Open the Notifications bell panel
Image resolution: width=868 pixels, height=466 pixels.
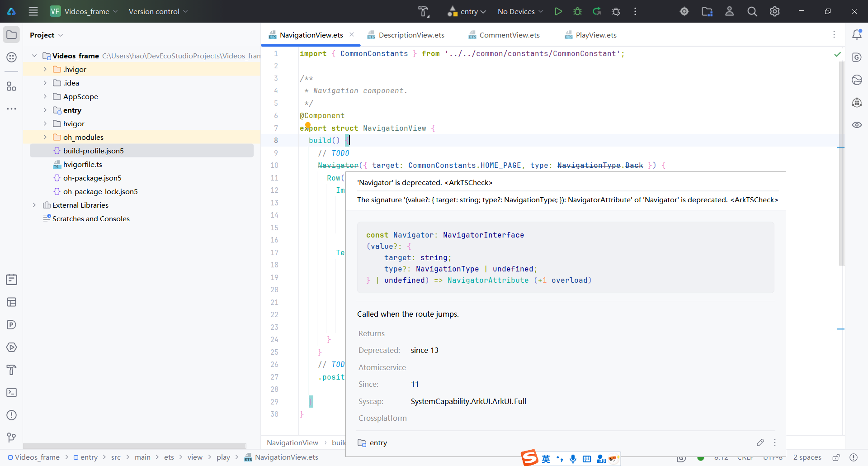(x=857, y=35)
